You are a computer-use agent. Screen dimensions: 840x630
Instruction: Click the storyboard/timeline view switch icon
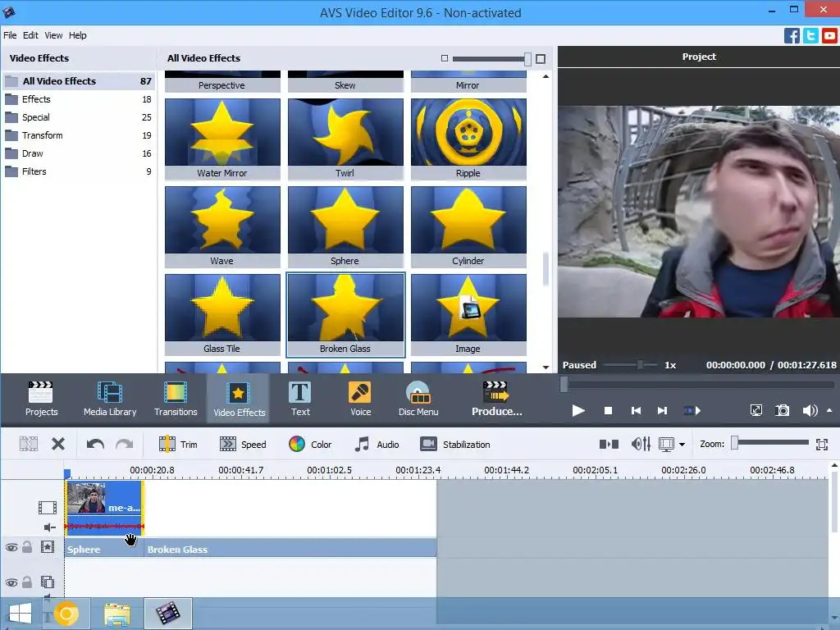(x=609, y=444)
